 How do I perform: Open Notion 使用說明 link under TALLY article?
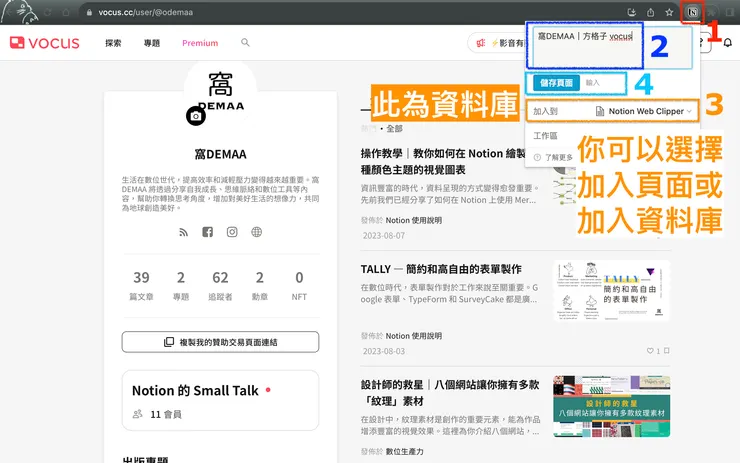pyautogui.click(x=413, y=336)
